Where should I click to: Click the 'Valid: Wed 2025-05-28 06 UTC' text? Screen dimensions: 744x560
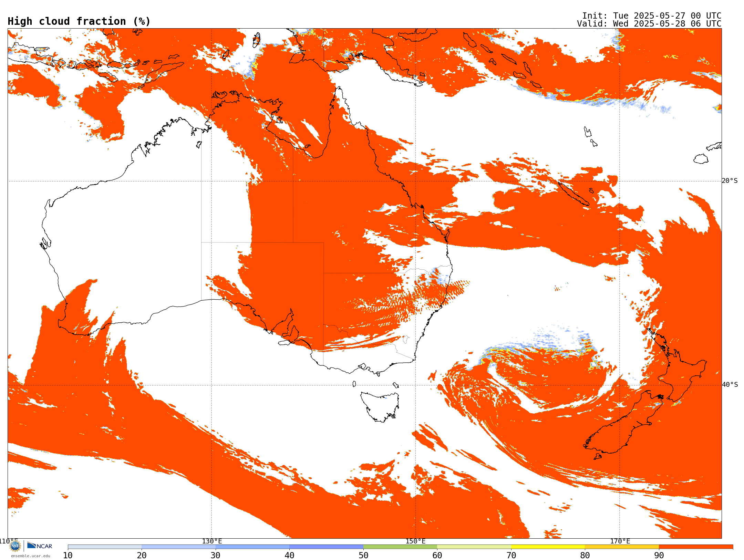[649, 24]
